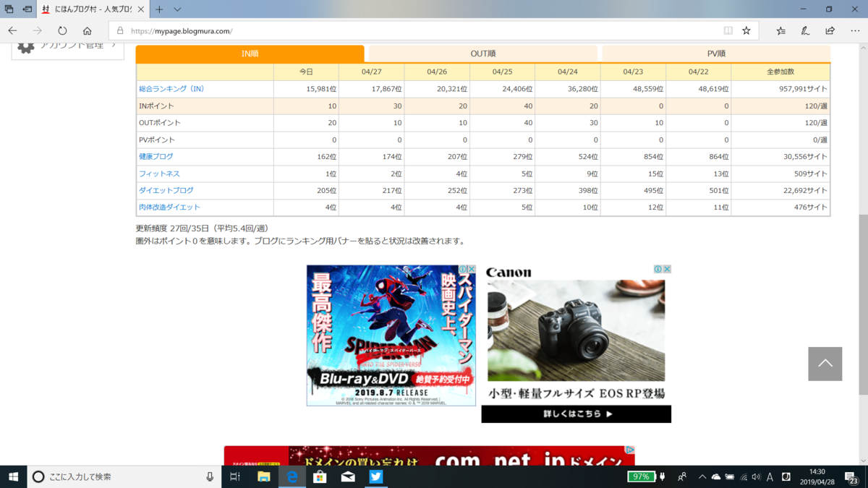
Task: Toggle the IME input mode A icon
Action: (x=769, y=476)
